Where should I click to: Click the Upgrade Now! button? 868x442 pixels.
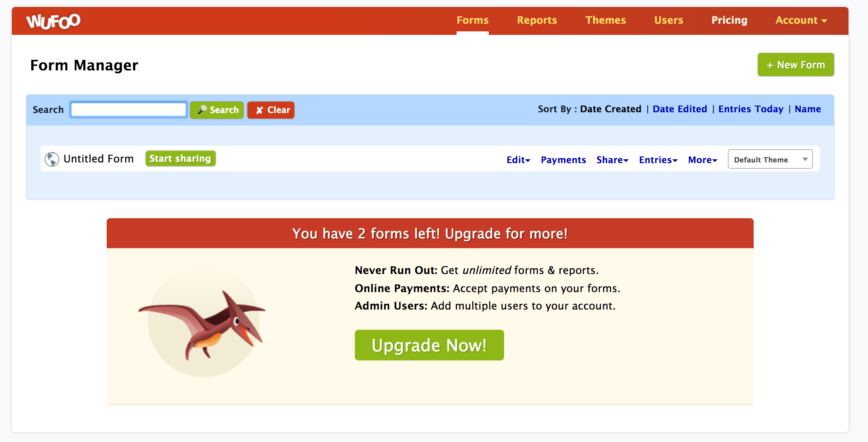click(429, 345)
